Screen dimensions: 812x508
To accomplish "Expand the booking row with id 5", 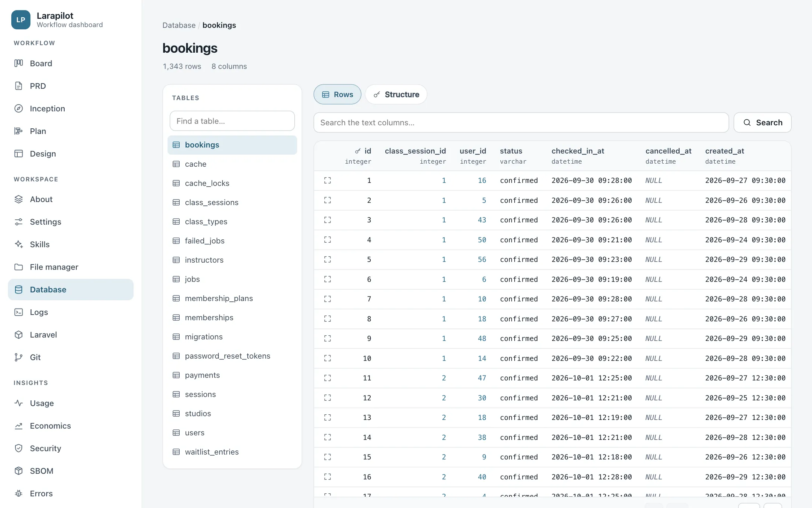I will click(327, 260).
